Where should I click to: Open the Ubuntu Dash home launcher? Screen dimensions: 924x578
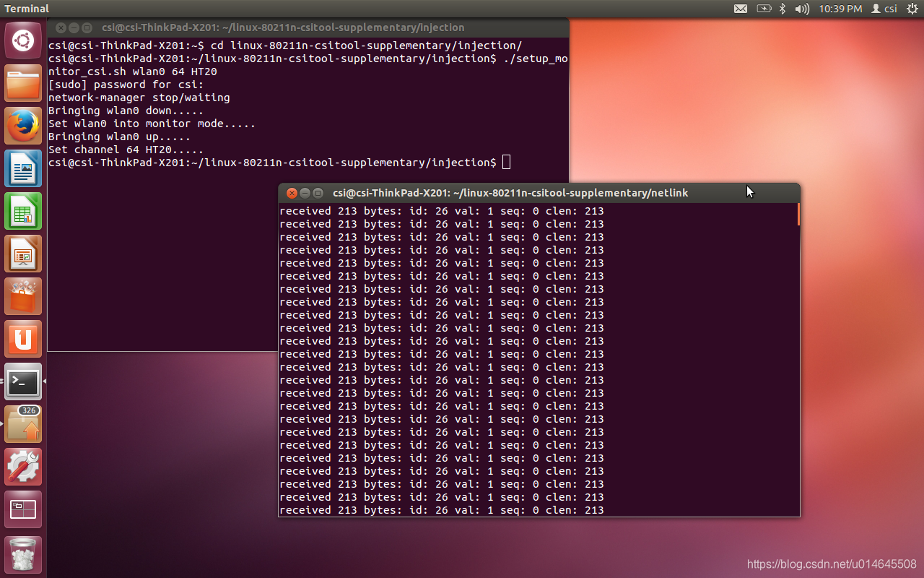pyautogui.click(x=23, y=40)
